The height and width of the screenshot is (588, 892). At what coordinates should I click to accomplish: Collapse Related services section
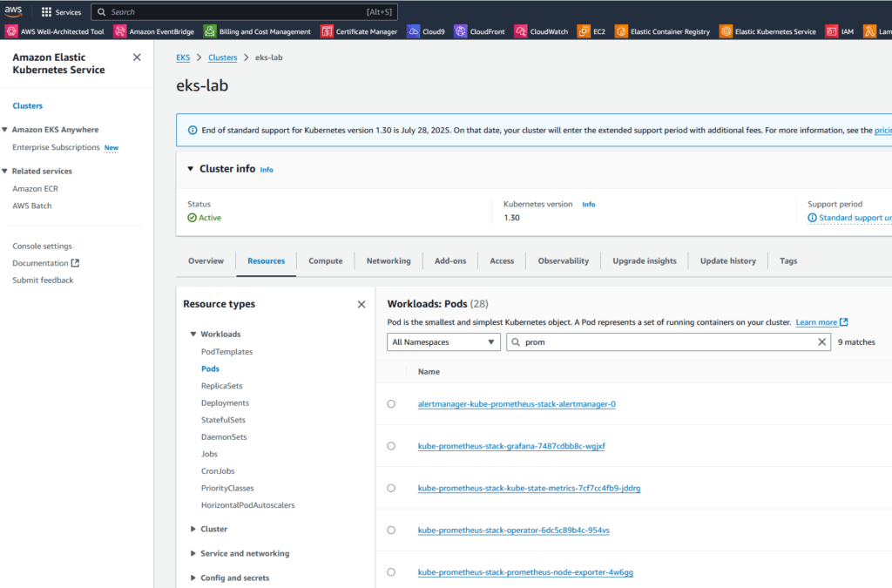(x=4, y=171)
